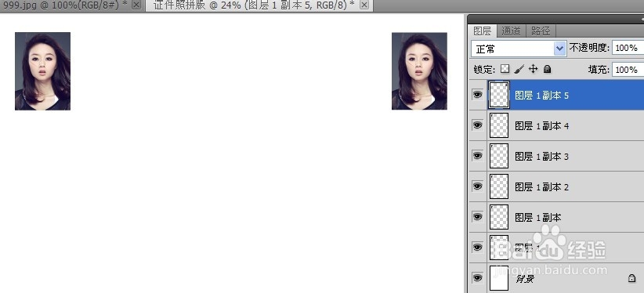Click the Background layer lock icon

[631, 278]
